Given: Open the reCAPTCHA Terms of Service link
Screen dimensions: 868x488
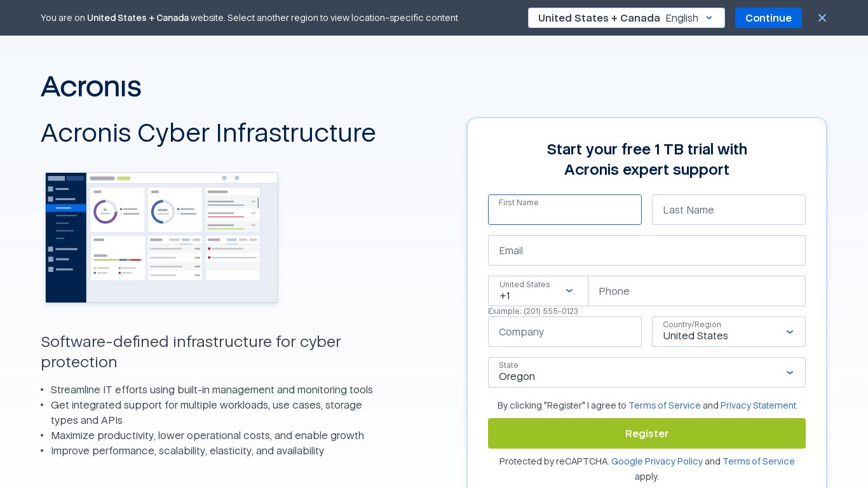Looking at the screenshot, I should [x=759, y=461].
